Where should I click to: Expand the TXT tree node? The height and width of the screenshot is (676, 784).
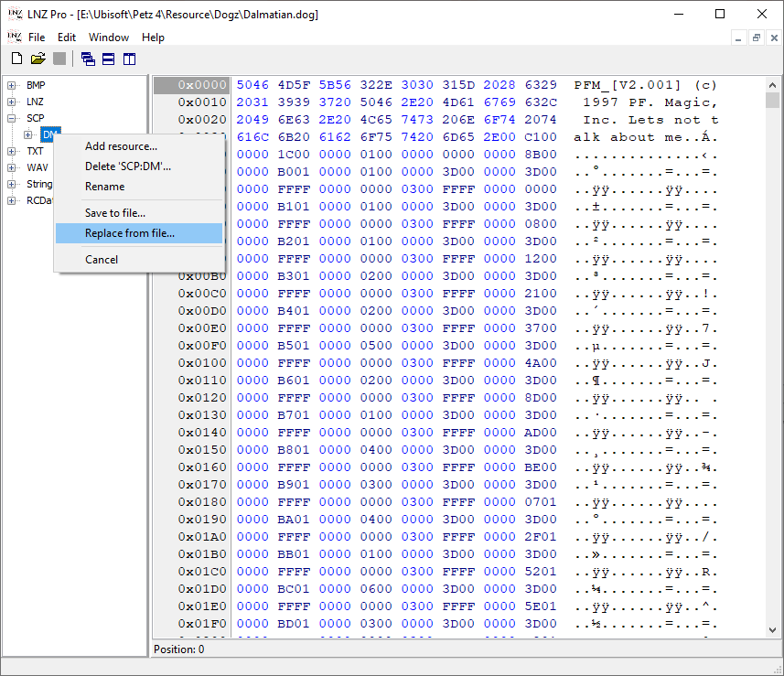(x=12, y=151)
